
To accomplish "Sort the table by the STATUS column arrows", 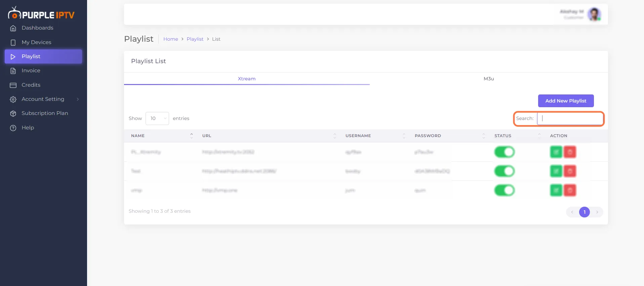I will click(539, 136).
